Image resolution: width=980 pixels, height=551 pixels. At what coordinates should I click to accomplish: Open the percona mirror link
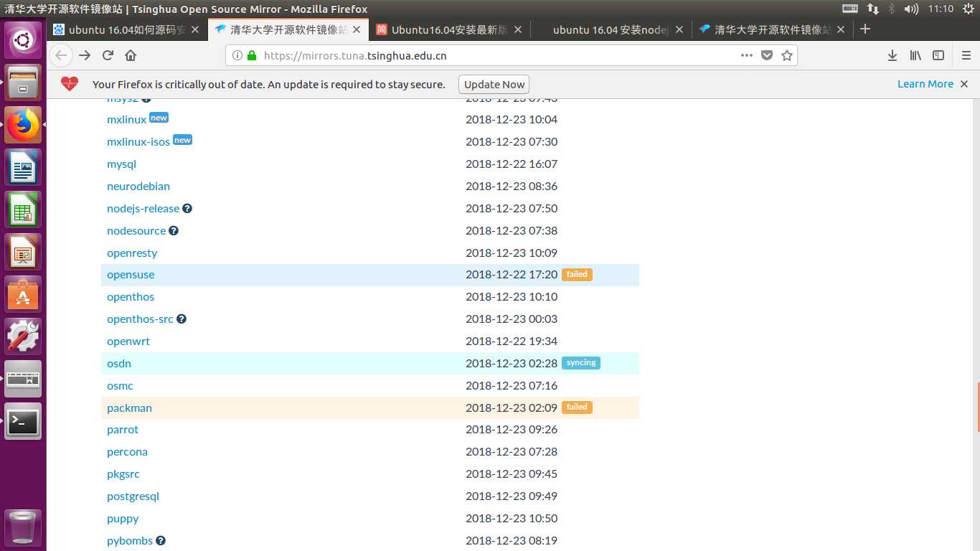(x=127, y=451)
